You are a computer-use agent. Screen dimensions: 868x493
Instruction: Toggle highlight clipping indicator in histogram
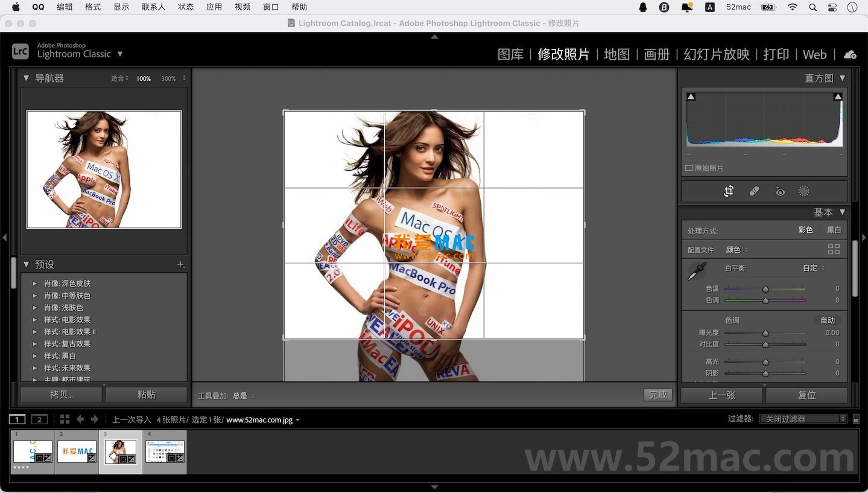(x=838, y=97)
